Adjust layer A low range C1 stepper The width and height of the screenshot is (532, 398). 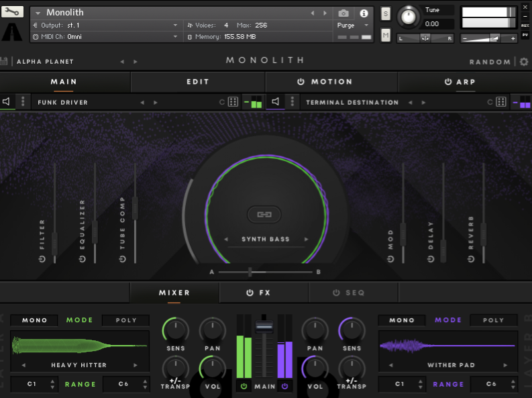[52, 384]
